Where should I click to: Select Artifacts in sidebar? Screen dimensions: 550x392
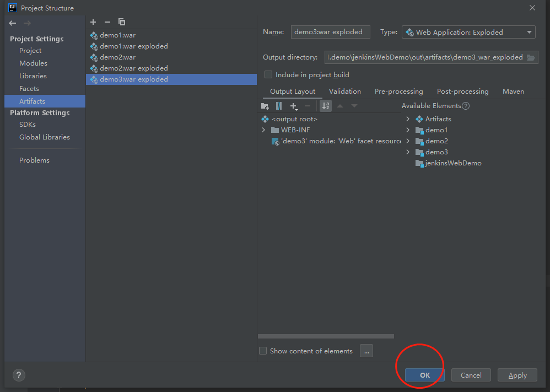click(x=45, y=101)
